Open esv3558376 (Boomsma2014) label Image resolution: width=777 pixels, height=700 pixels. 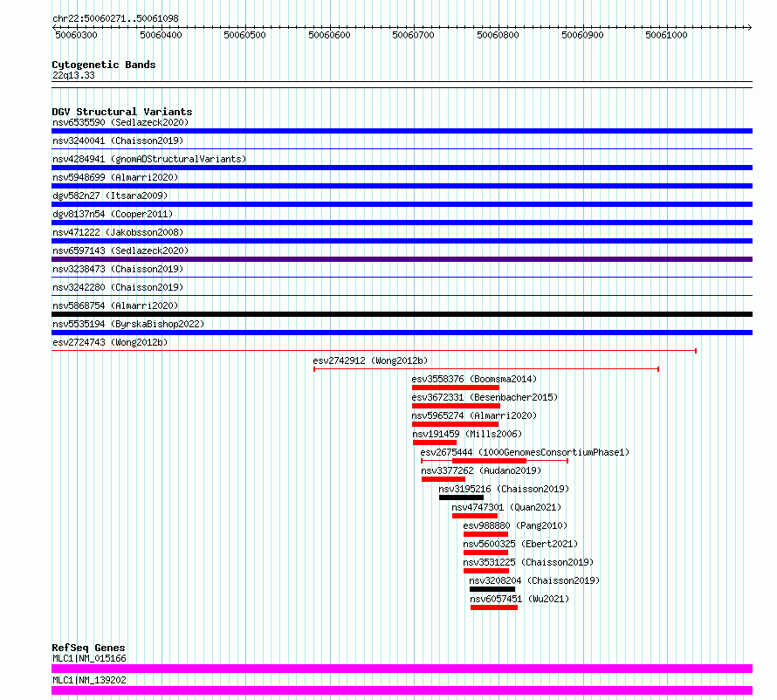474,379
